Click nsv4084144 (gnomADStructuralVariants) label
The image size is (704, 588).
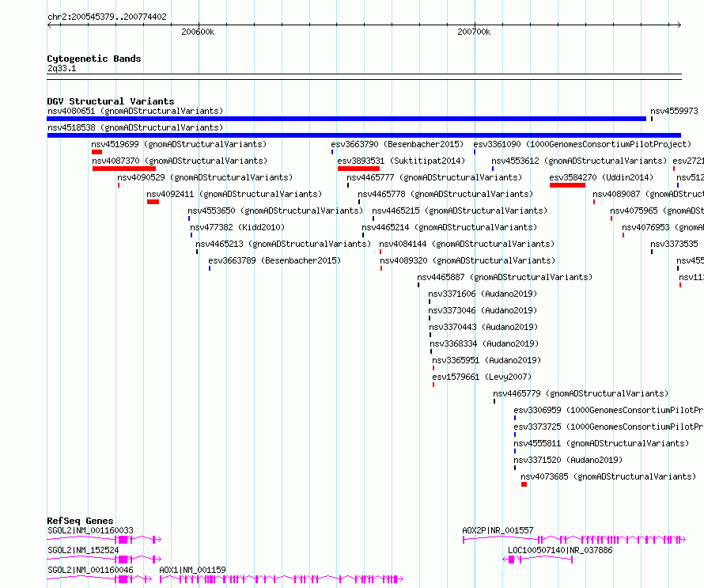tap(467, 244)
